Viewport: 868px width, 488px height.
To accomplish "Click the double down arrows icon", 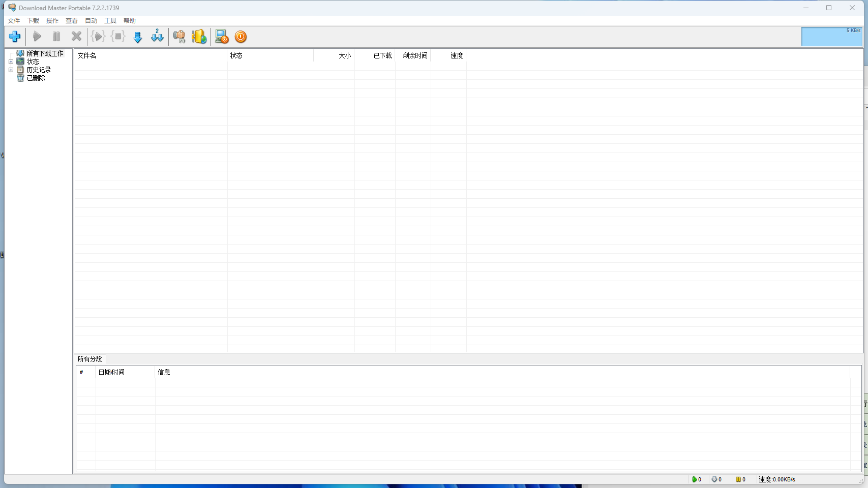I will click(157, 37).
